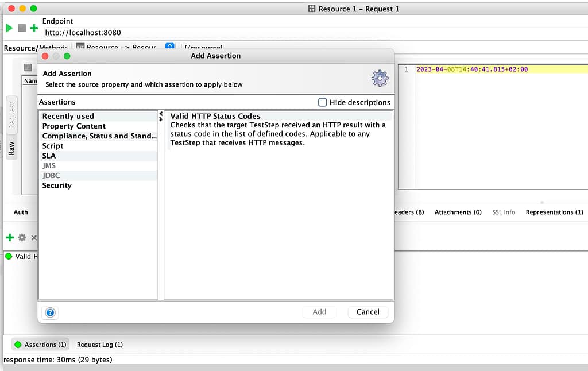Click the Add button to confirm assertion

[x=319, y=312]
